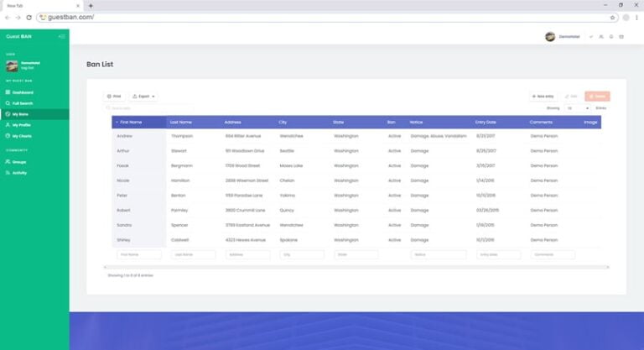Screen dimensions: 644x350
Task: Open My Charts in the sidebar
Action: (22, 136)
